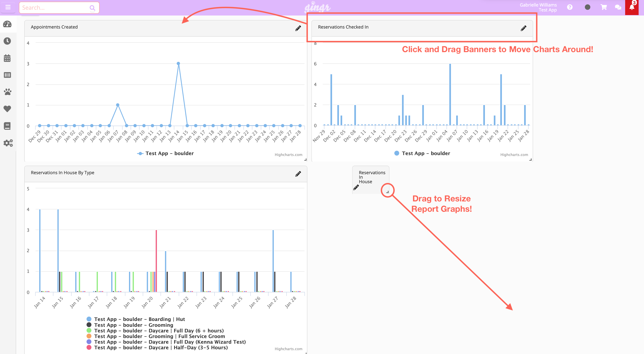Open the shopping cart icon
Viewport: 644px width, 354px height.
click(604, 7)
